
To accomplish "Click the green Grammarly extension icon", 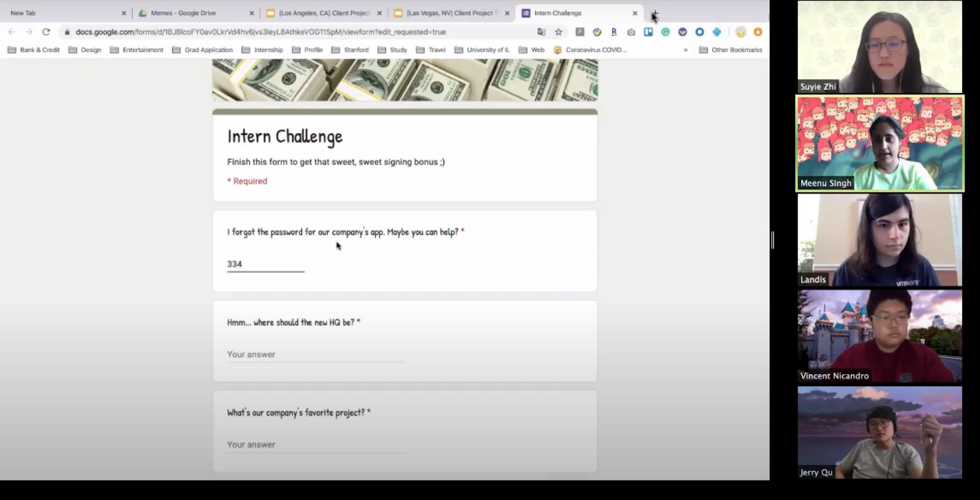I will pyautogui.click(x=665, y=32).
